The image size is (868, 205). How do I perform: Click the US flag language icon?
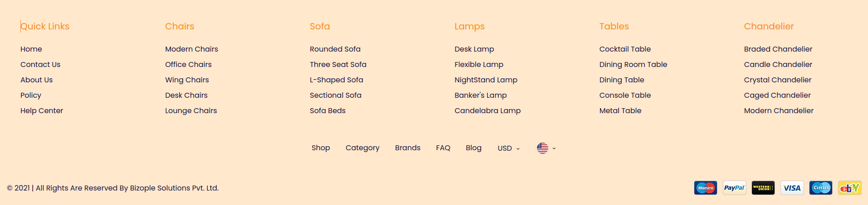tap(542, 148)
